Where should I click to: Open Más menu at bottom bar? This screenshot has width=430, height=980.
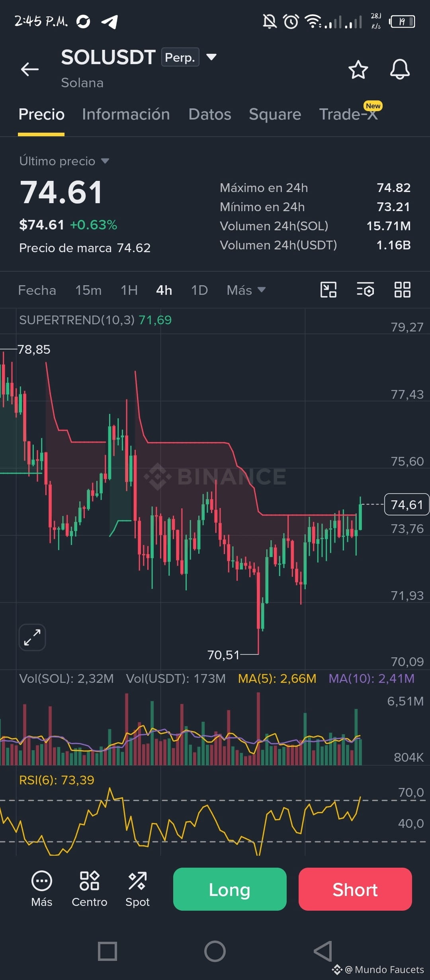[41, 889]
